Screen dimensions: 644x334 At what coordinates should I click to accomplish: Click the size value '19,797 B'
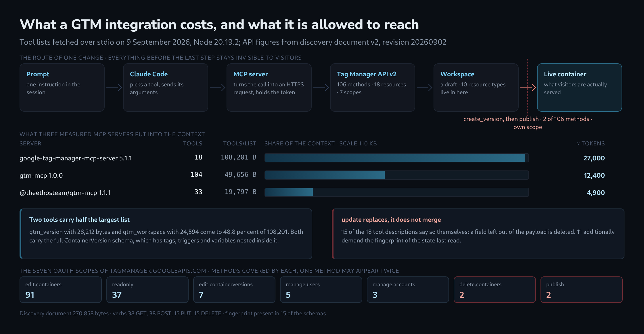click(240, 192)
